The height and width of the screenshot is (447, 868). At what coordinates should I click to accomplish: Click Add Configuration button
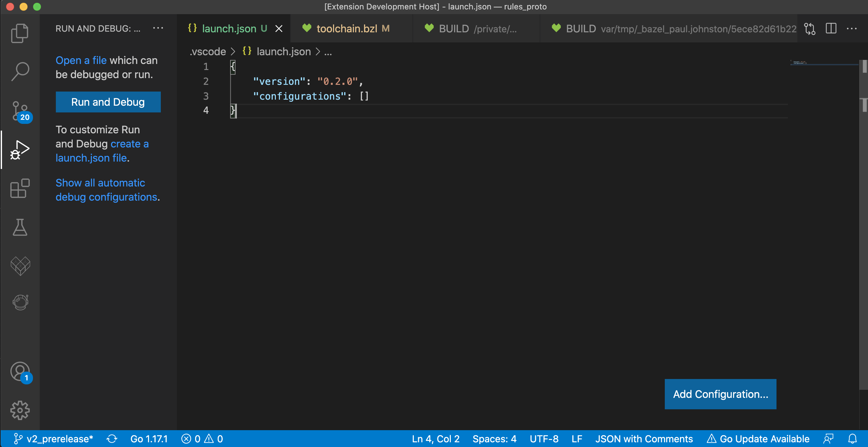tap(720, 394)
